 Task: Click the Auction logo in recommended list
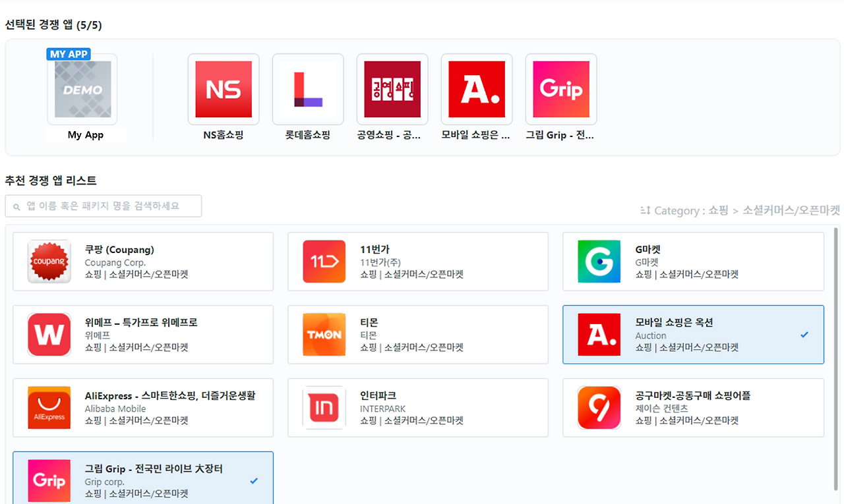[x=599, y=335]
